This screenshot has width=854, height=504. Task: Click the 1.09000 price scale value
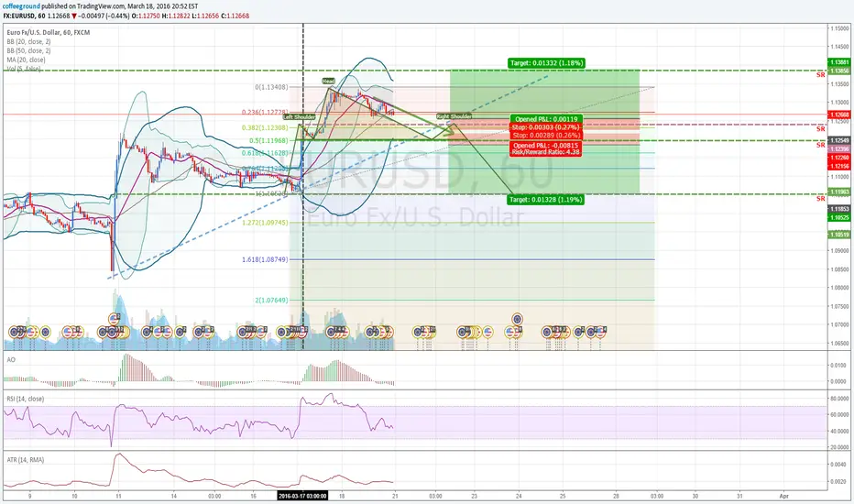coord(839,251)
